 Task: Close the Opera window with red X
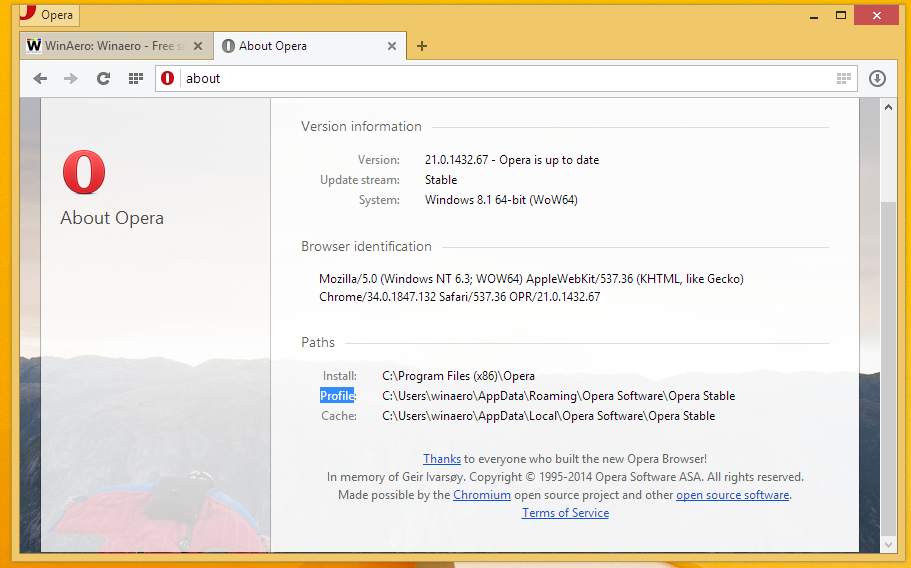(877, 15)
